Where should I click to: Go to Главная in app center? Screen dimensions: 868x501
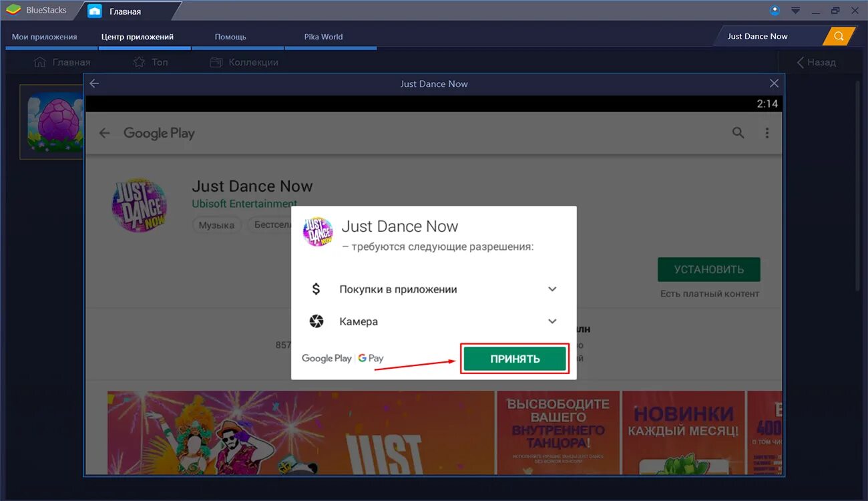[62, 62]
